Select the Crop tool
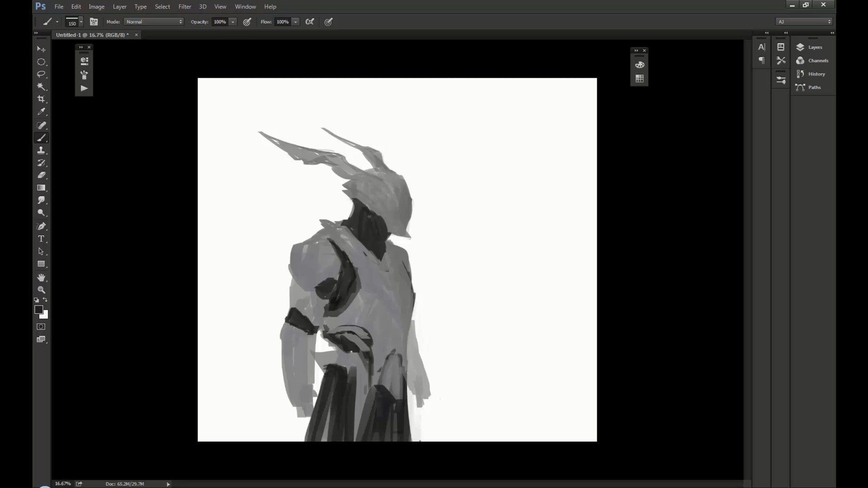 tap(41, 99)
